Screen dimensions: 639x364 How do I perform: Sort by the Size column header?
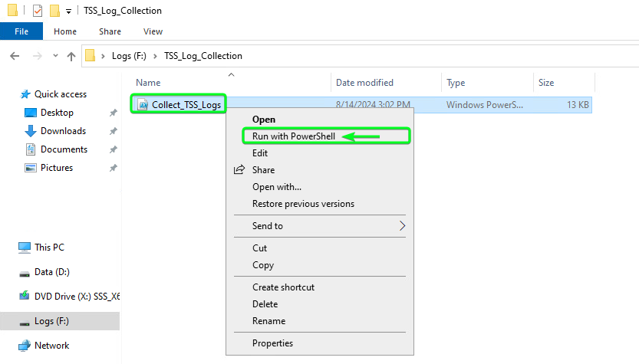click(546, 83)
